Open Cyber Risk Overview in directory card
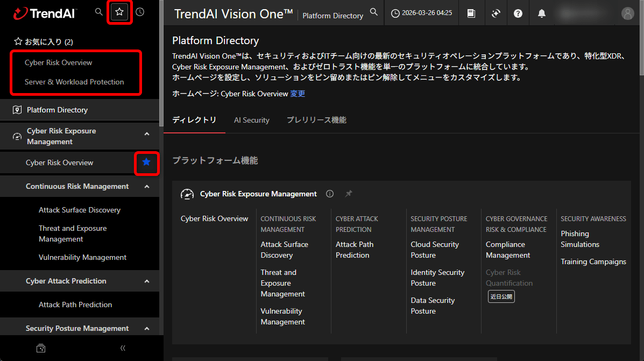644x361 pixels. [x=214, y=218]
